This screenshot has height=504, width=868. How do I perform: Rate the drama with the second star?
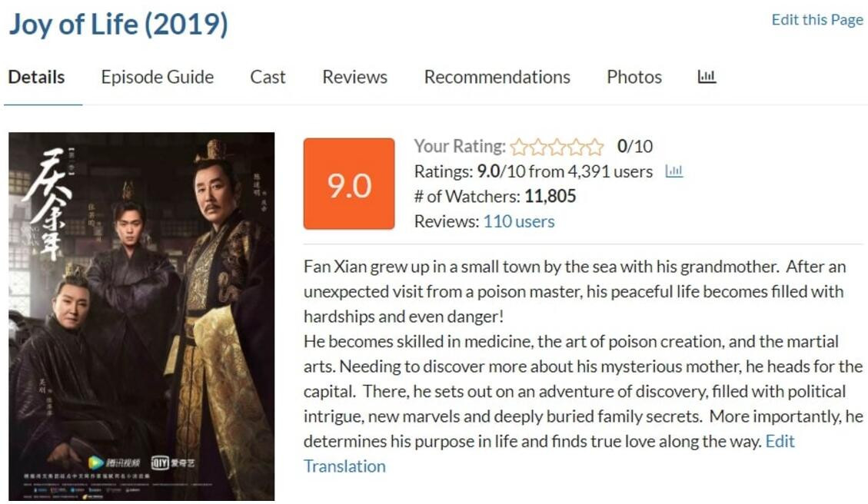click(538, 147)
